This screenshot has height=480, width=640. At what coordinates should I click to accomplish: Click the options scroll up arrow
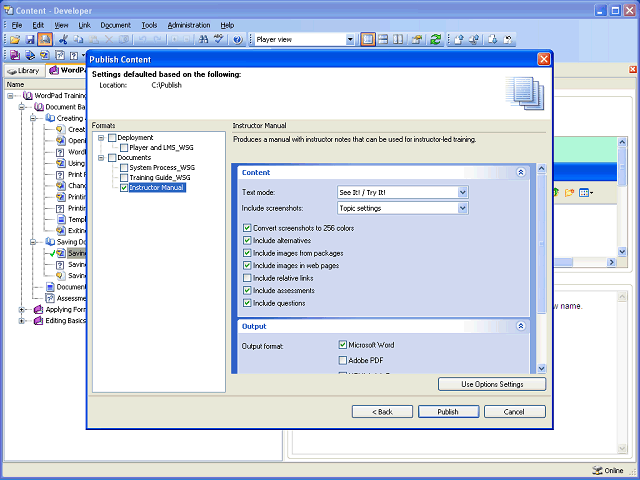tap(541, 169)
